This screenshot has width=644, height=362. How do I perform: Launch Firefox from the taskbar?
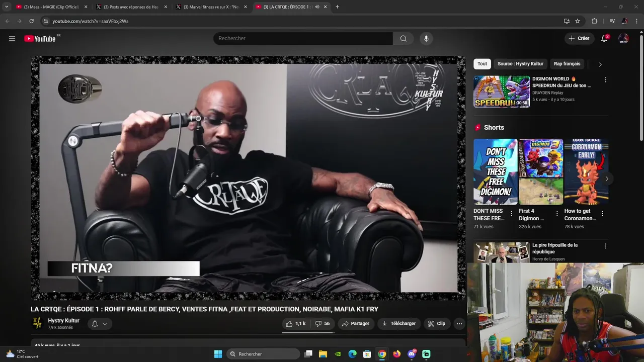(x=397, y=354)
